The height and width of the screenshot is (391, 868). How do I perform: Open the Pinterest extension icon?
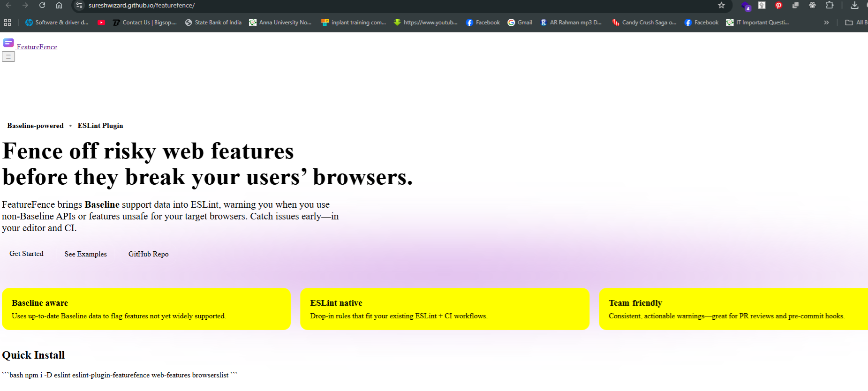pyautogui.click(x=778, y=5)
